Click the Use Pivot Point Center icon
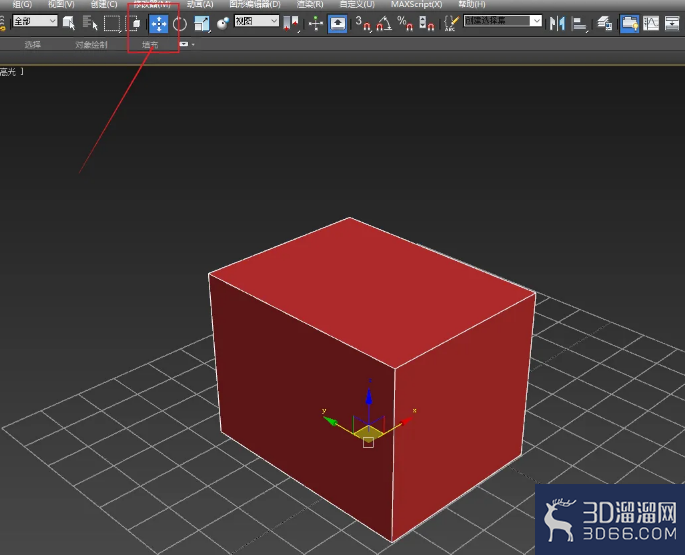This screenshot has width=685, height=555. tap(291, 23)
